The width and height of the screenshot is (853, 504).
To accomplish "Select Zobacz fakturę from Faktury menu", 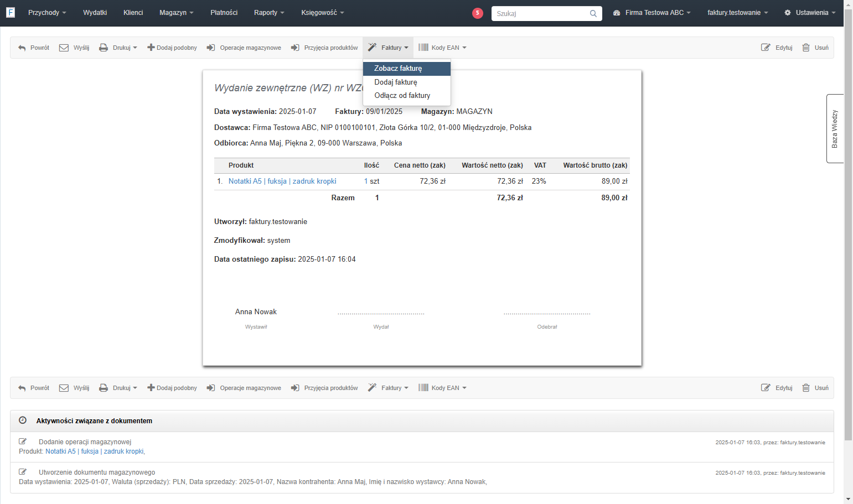I will tap(407, 69).
